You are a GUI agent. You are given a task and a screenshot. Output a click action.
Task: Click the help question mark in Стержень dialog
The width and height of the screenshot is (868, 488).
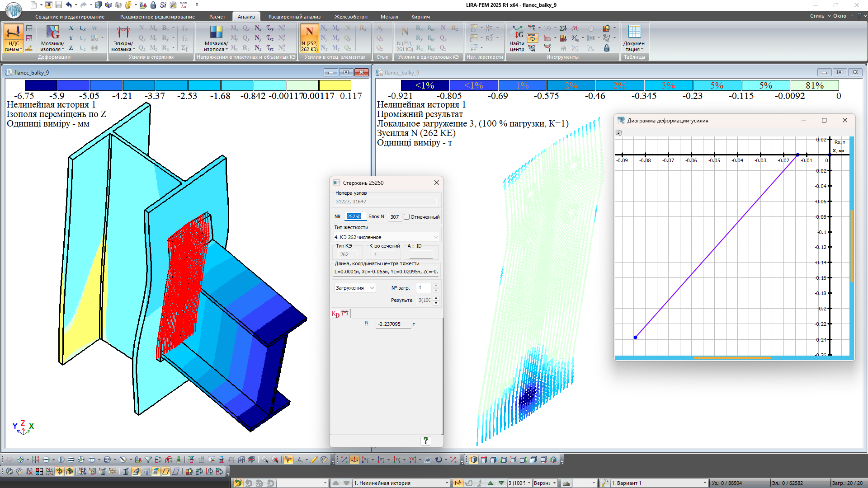pos(425,440)
